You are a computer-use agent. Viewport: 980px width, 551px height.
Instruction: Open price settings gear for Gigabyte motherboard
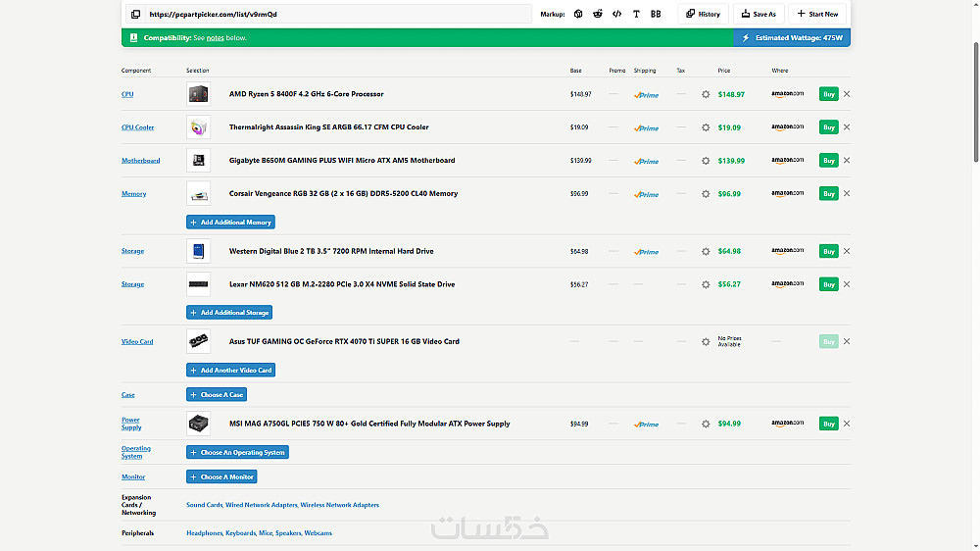pos(706,161)
